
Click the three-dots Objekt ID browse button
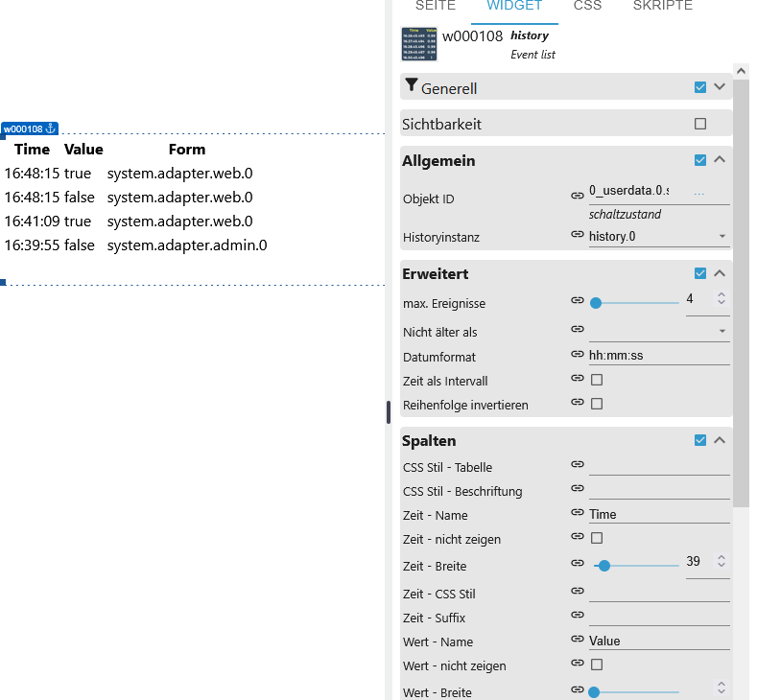click(x=698, y=194)
